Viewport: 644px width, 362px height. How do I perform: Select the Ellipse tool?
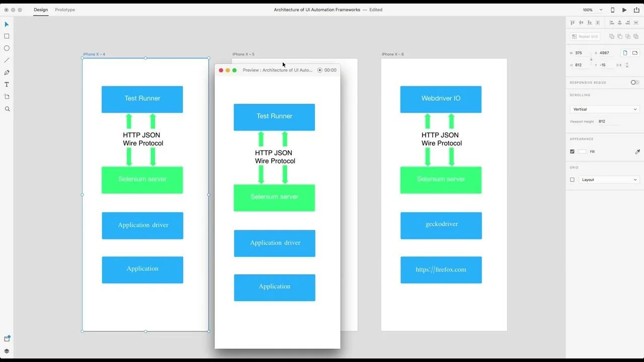click(x=7, y=48)
